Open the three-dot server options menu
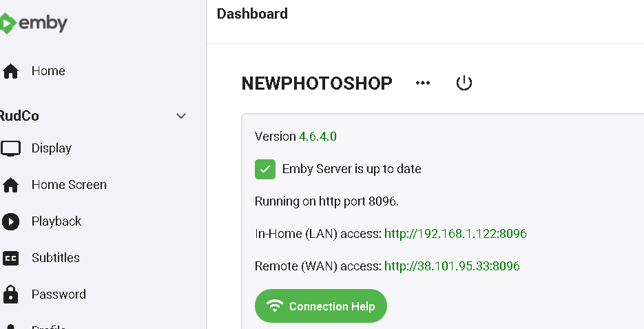This screenshot has height=329, width=644. point(423,83)
